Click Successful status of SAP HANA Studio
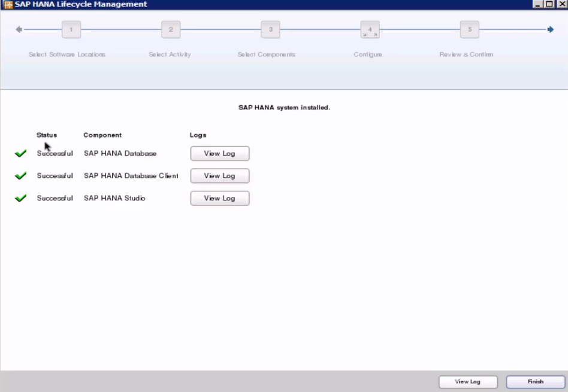This screenshot has width=568, height=392. (x=55, y=198)
